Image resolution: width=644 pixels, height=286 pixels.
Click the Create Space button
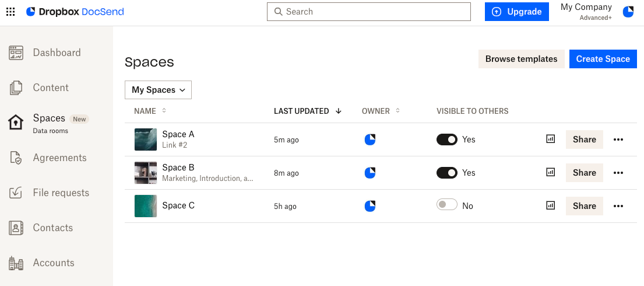pos(603,59)
